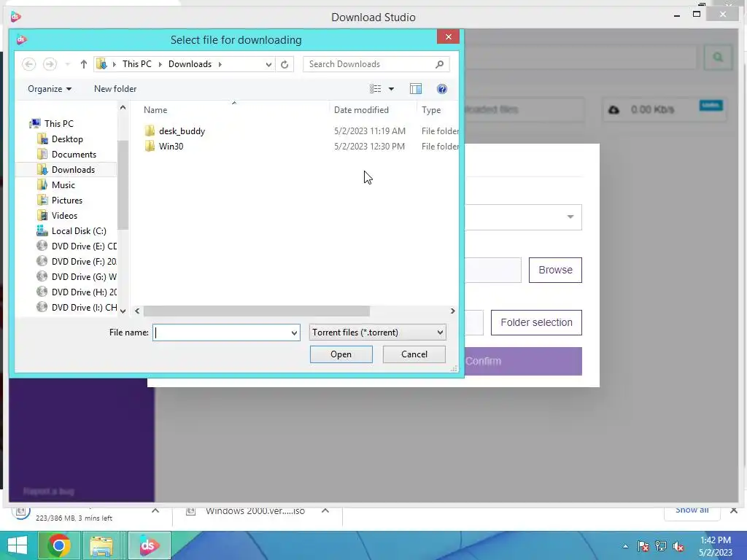This screenshot has width=747, height=560.
Task: Open Videos in navigation pane
Action: click(64, 216)
